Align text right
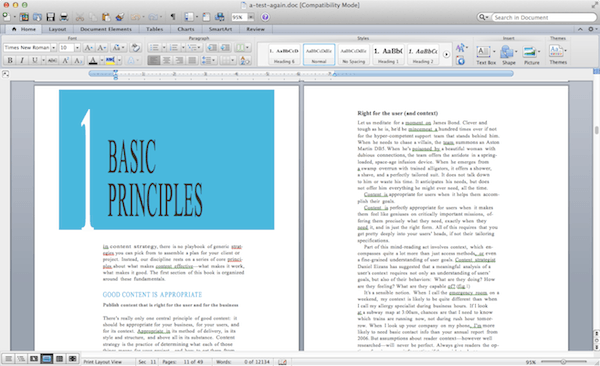This screenshot has width=600, height=366. 179,60
